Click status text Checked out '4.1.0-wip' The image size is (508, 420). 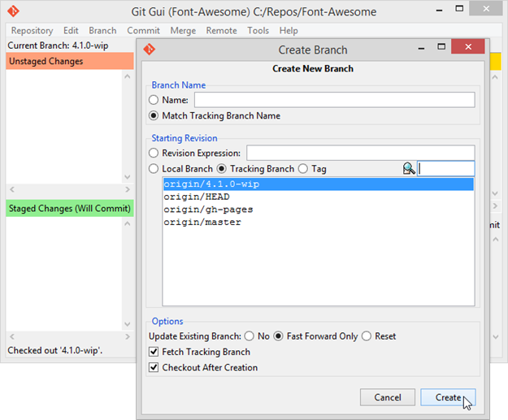pyautogui.click(x=54, y=350)
